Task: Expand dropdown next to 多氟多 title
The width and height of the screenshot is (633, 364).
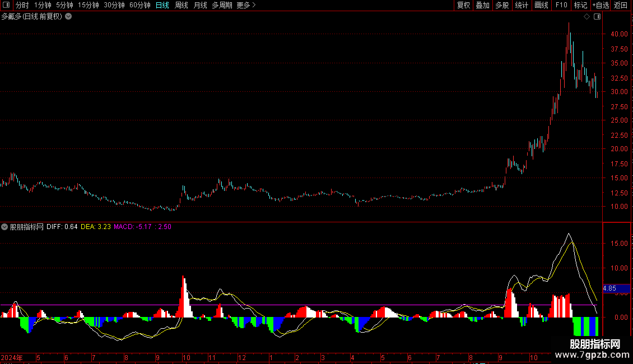Action: tap(69, 17)
